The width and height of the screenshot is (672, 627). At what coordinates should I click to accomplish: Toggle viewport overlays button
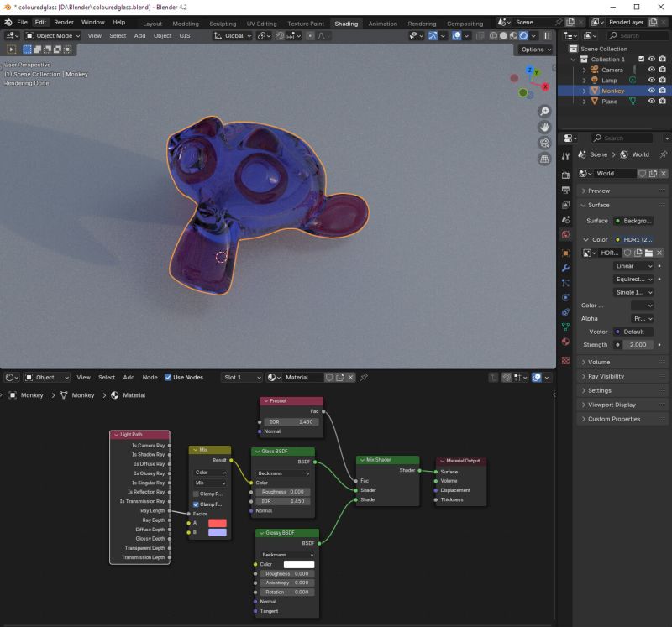point(456,36)
